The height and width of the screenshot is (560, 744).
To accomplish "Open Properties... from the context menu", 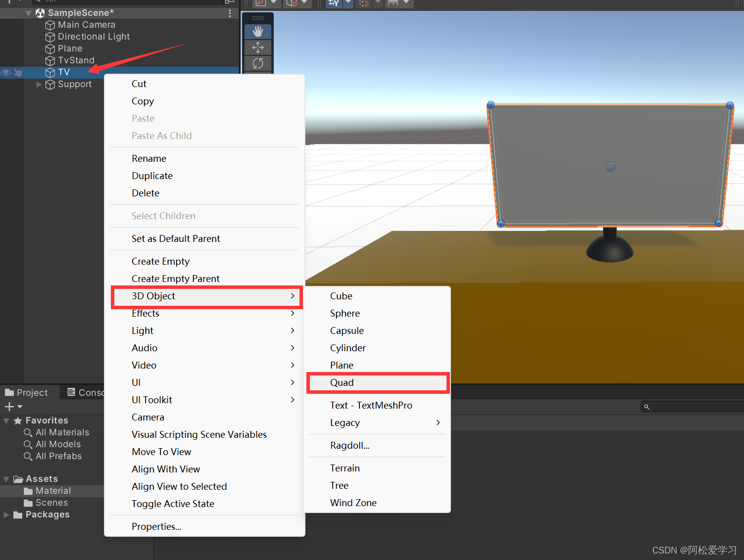I will click(204, 526).
